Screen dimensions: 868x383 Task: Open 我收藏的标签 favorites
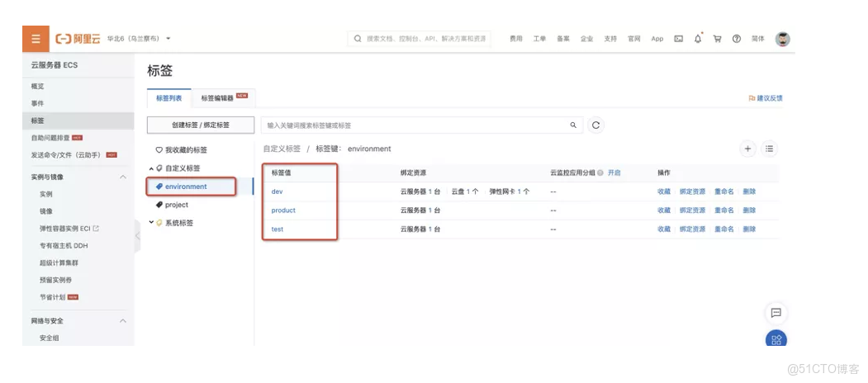182,150
